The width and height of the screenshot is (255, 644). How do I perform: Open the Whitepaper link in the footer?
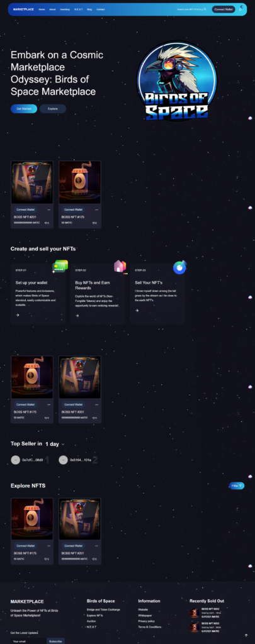pos(144,615)
